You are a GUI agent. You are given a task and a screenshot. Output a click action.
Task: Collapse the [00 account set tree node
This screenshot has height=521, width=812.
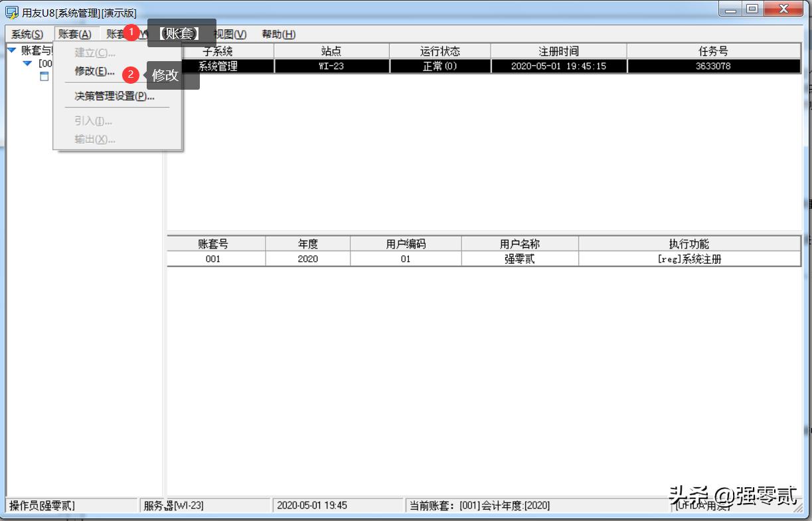pos(27,63)
